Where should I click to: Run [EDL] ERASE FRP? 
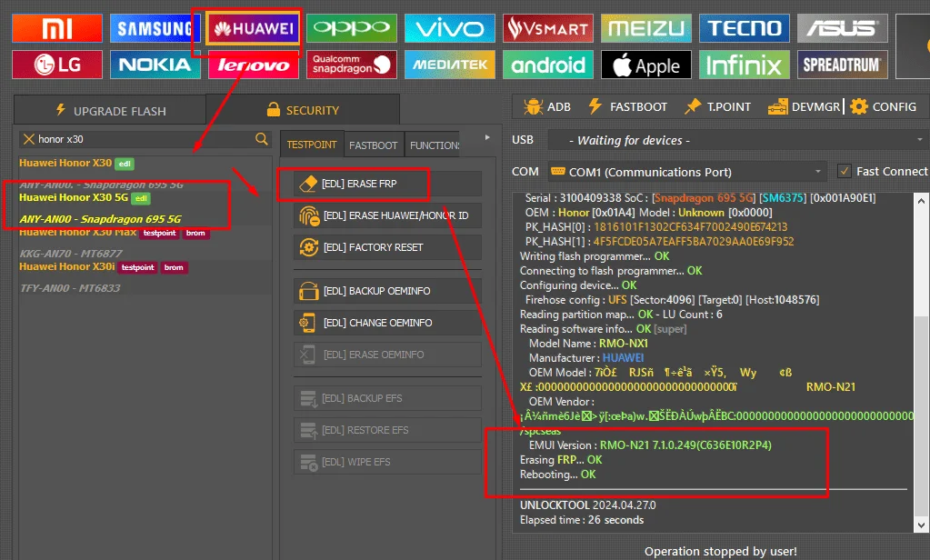coord(387,184)
